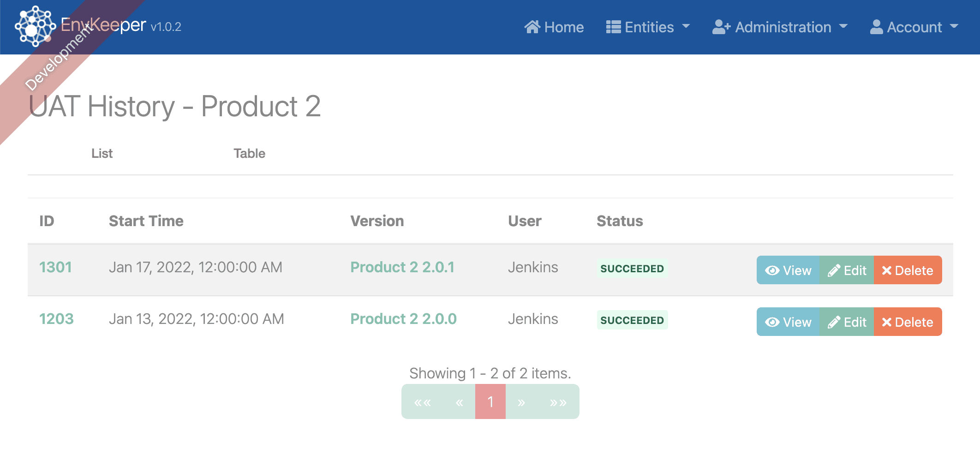Screen dimensions: 980x467
Task: View the 1203 deployment entry
Action: pos(788,322)
